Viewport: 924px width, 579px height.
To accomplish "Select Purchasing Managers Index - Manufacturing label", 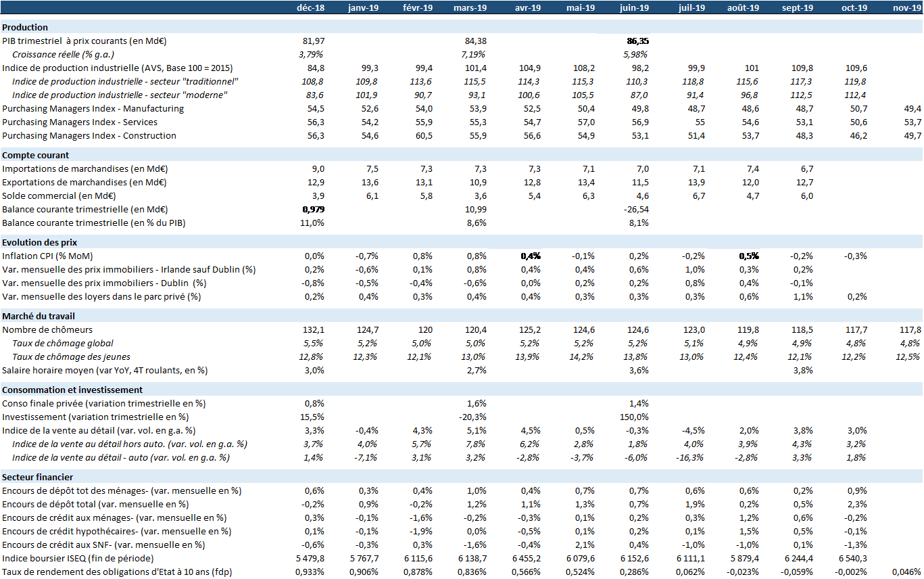I will tap(93, 108).
